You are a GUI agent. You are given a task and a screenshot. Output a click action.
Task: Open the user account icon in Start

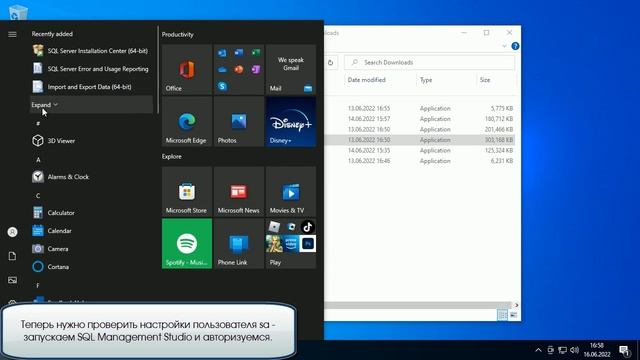(12, 232)
